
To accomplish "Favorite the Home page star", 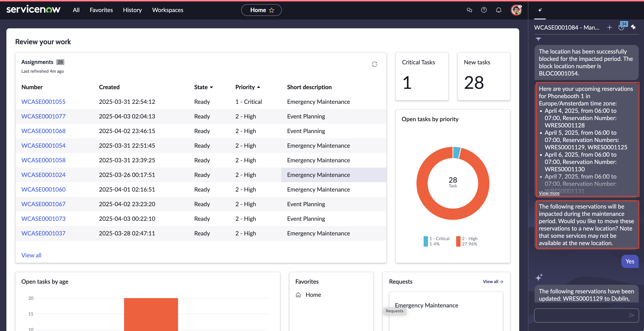I will (272, 10).
